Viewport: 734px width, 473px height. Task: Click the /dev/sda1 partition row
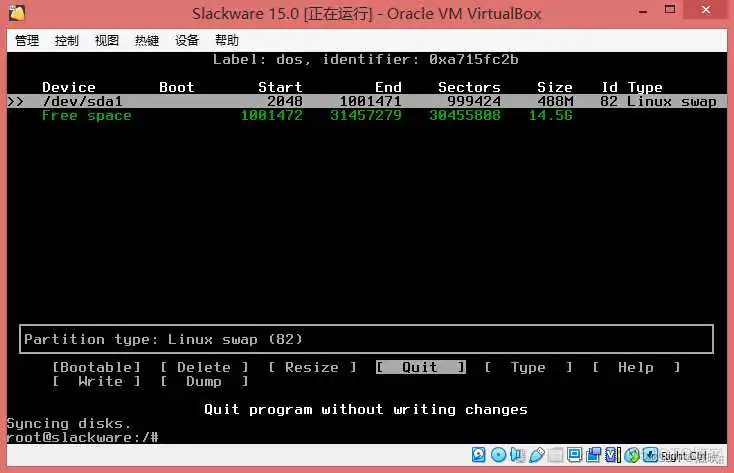(x=367, y=101)
